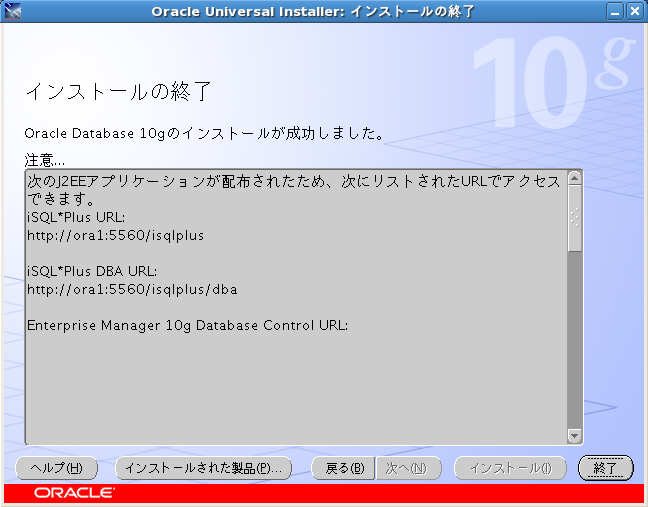The width and height of the screenshot is (648, 507).
Task: Click the scrollbar up arrow in notes area
Action: click(x=574, y=178)
